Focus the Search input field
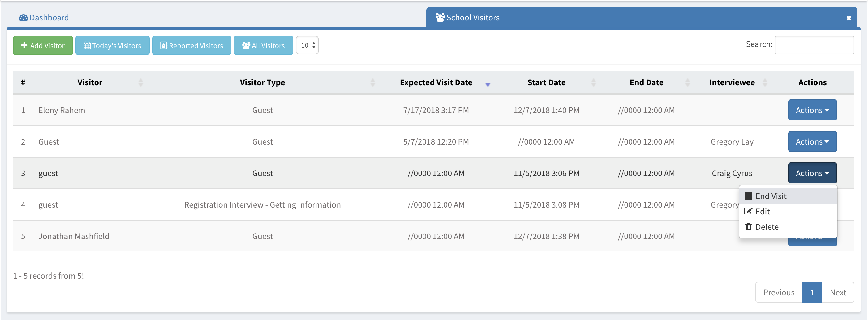Image resolution: width=868 pixels, height=320 pixels. click(x=814, y=45)
